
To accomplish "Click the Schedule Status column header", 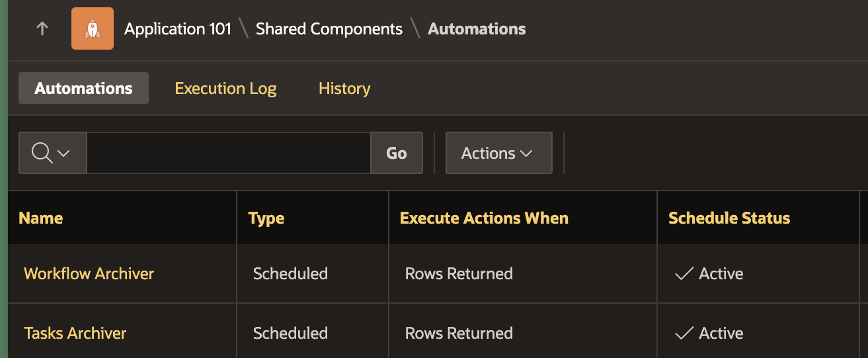I will pos(729,218).
